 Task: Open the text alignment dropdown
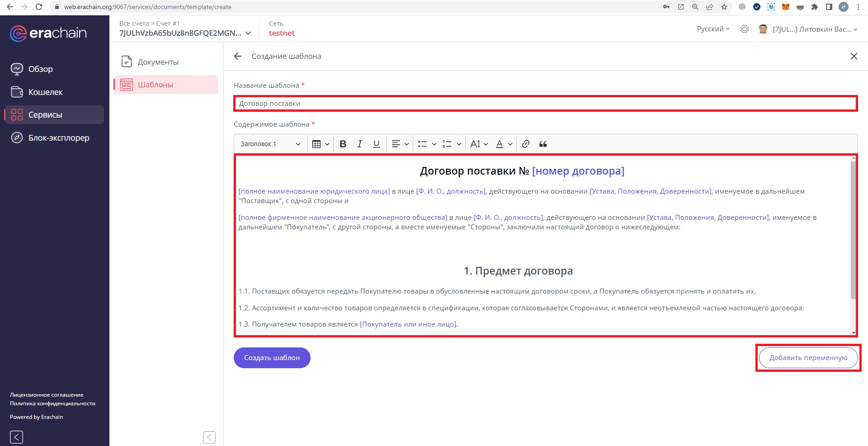[400, 144]
